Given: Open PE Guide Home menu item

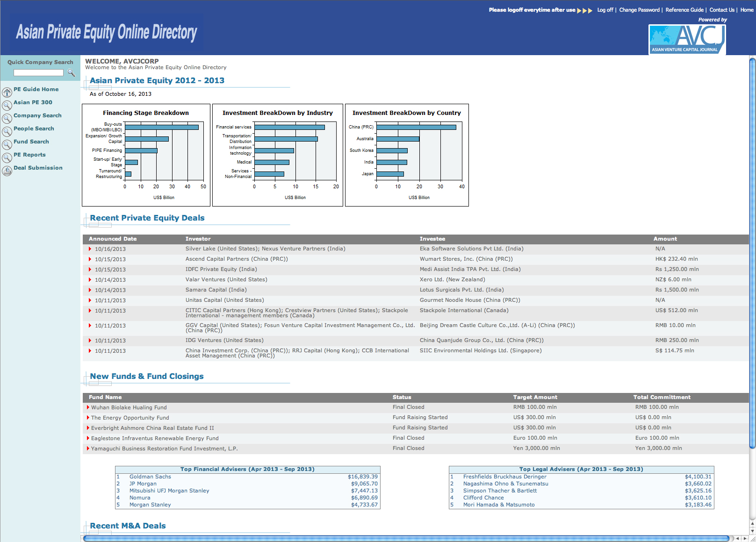Looking at the screenshot, I should [x=36, y=89].
